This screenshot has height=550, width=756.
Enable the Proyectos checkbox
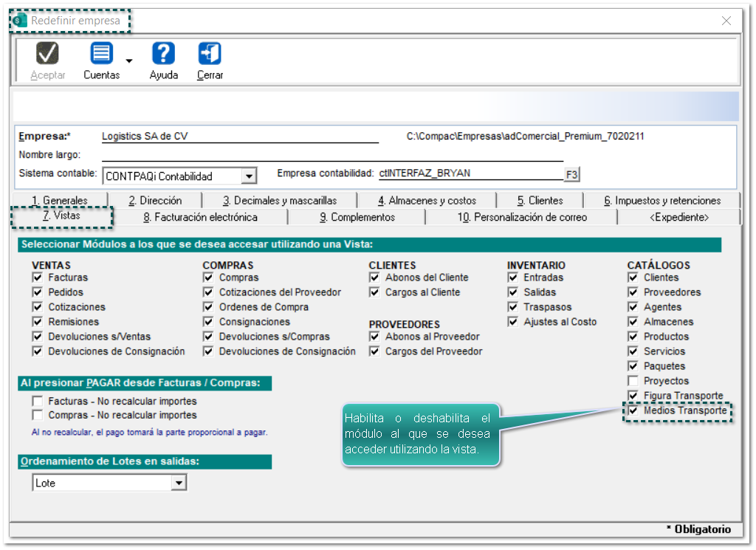(x=633, y=381)
